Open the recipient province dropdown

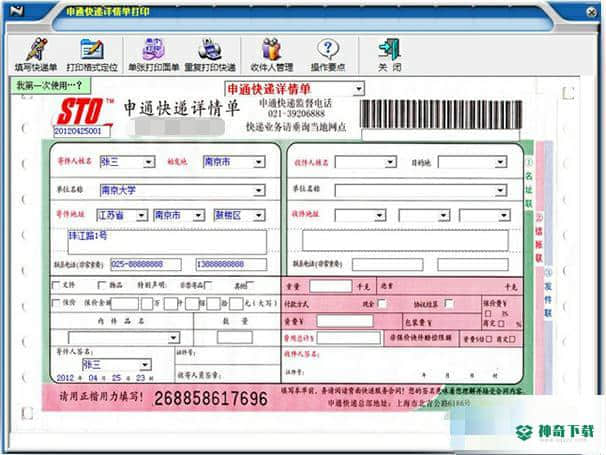click(380, 215)
